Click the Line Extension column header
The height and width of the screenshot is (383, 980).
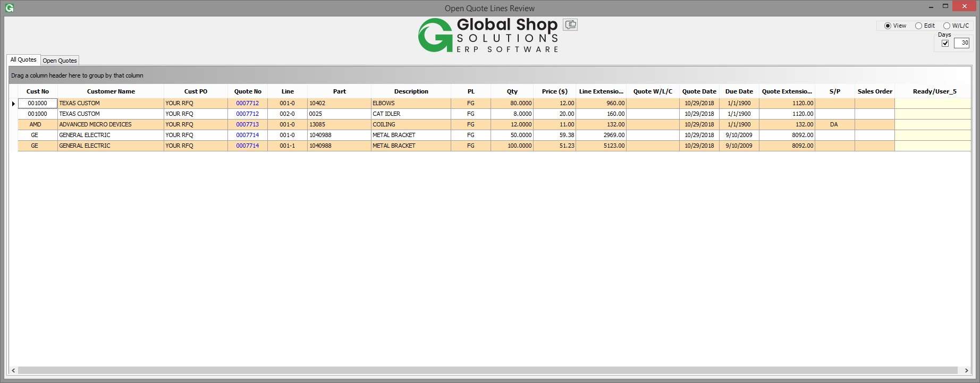click(601, 91)
